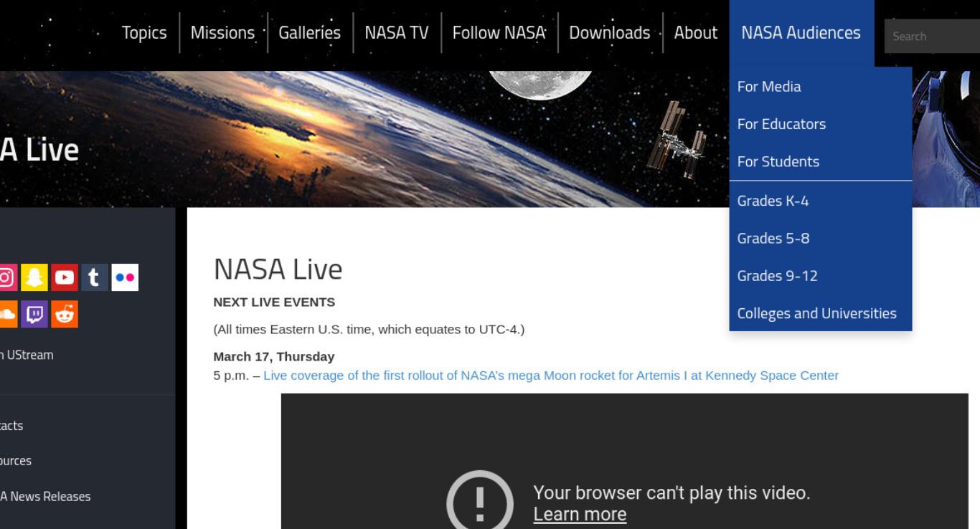Click the NEXT LIVE EVENTS text
The height and width of the screenshot is (529, 980).
(x=274, y=302)
